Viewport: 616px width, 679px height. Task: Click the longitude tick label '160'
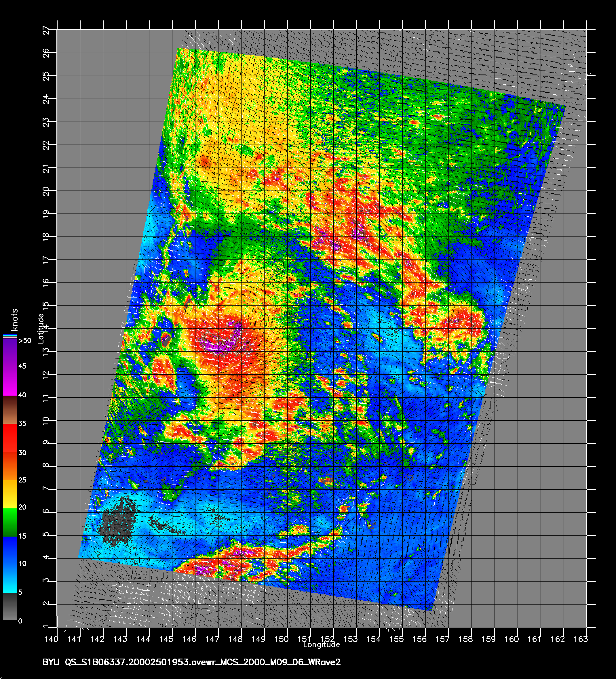click(512, 639)
